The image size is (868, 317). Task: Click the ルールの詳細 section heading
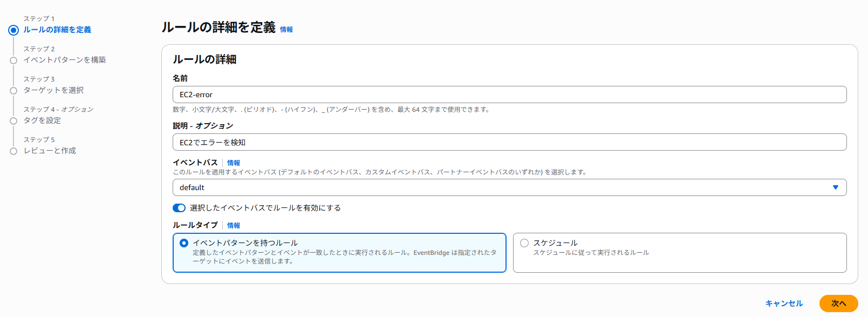coord(204,59)
